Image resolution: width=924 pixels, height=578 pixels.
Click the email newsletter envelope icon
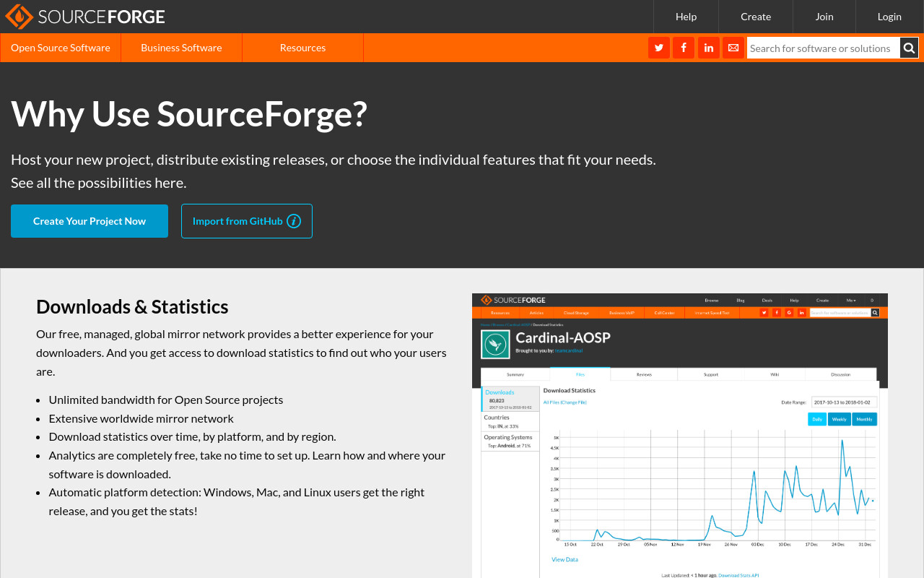click(x=733, y=48)
